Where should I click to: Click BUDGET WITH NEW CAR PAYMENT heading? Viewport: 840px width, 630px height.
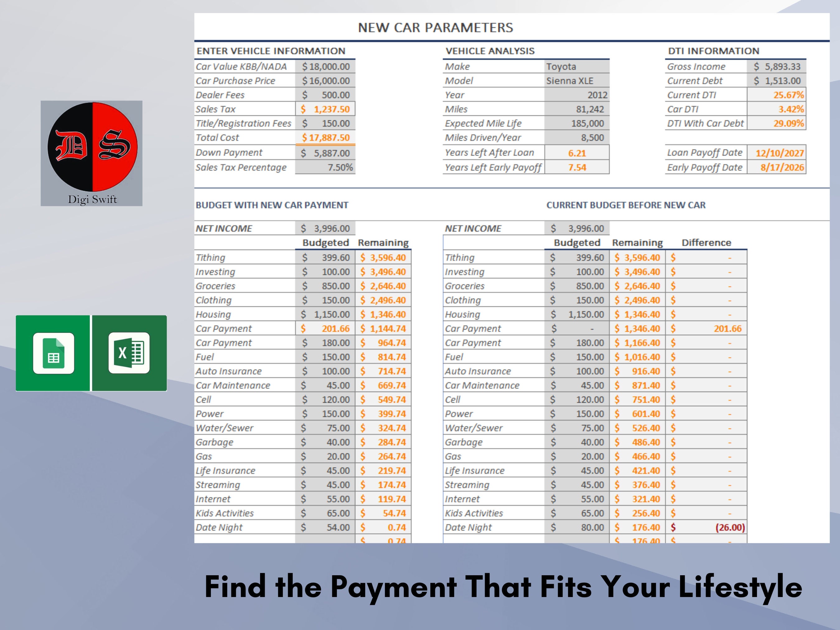[272, 205]
